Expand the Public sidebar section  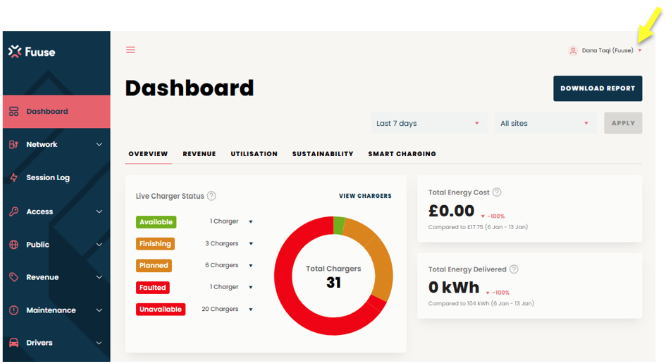pos(99,244)
